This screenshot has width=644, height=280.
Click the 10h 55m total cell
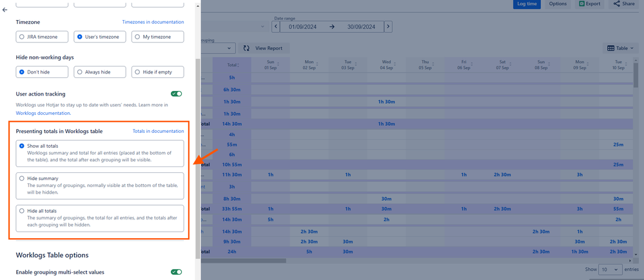[232, 165]
